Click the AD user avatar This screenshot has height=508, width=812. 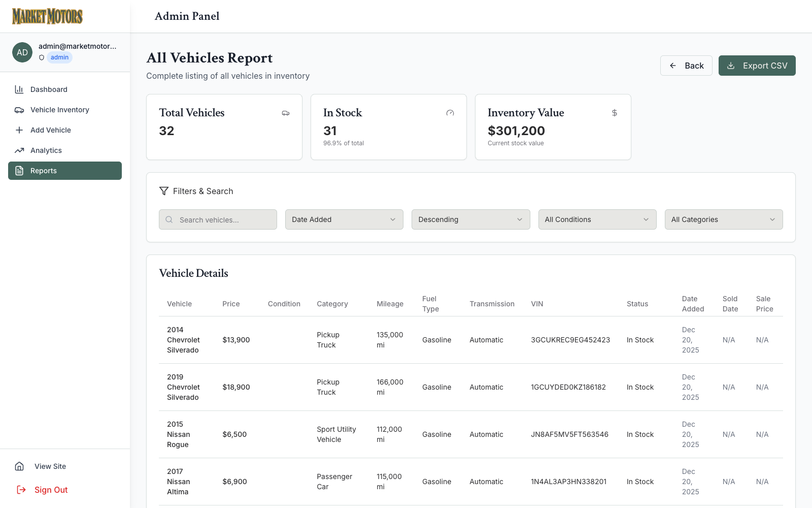pos(22,52)
